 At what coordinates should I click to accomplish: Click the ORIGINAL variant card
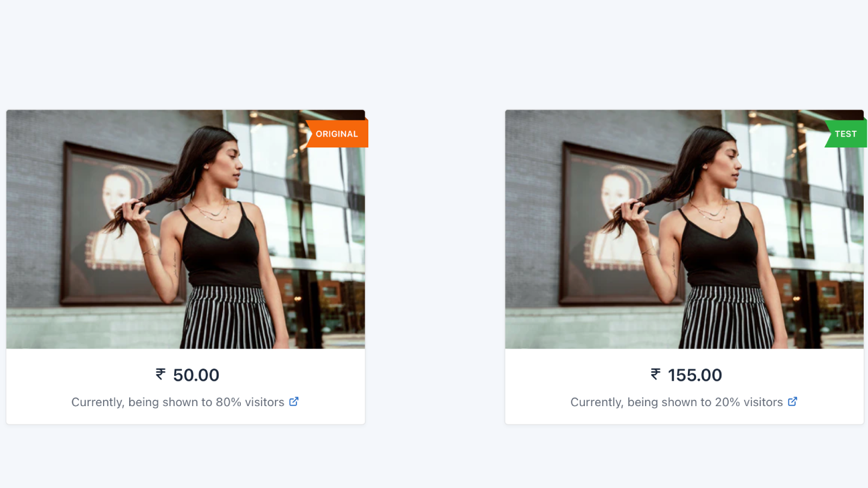pos(184,266)
